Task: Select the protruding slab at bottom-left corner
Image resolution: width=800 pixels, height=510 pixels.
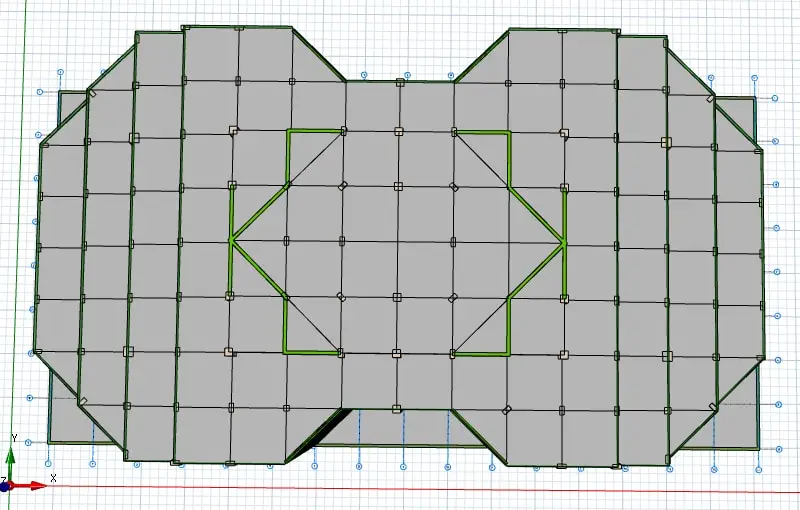Action: click(x=62, y=418)
